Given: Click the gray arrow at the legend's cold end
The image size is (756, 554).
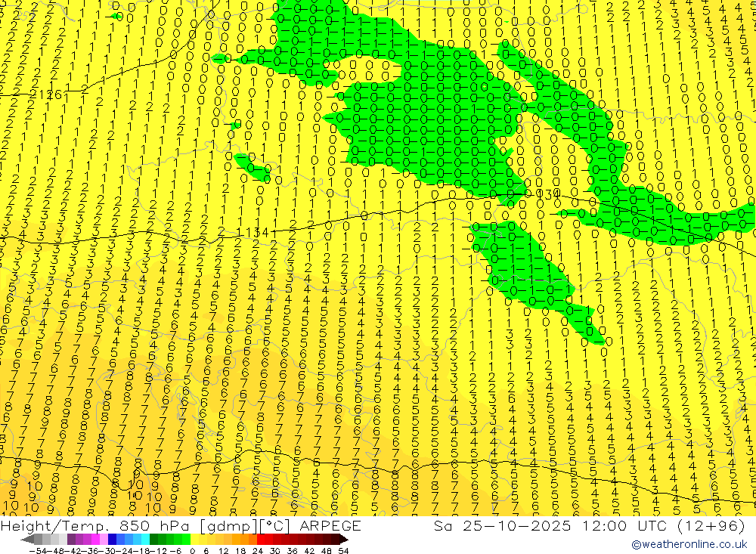Looking at the screenshot, I should pyautogui.click(x=27, y=539).
